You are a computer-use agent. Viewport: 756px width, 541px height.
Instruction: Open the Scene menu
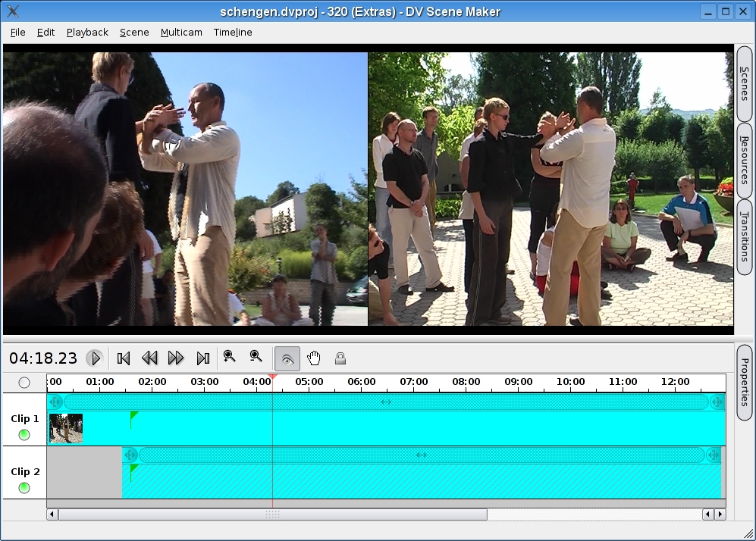tap(134, 33)
